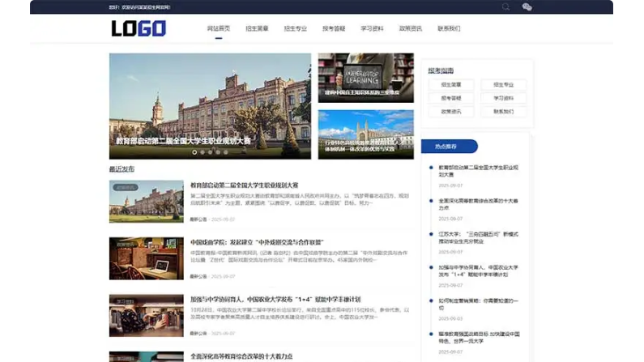
Task: Open the LEARNING laptop image card
Action: [366, 78]
